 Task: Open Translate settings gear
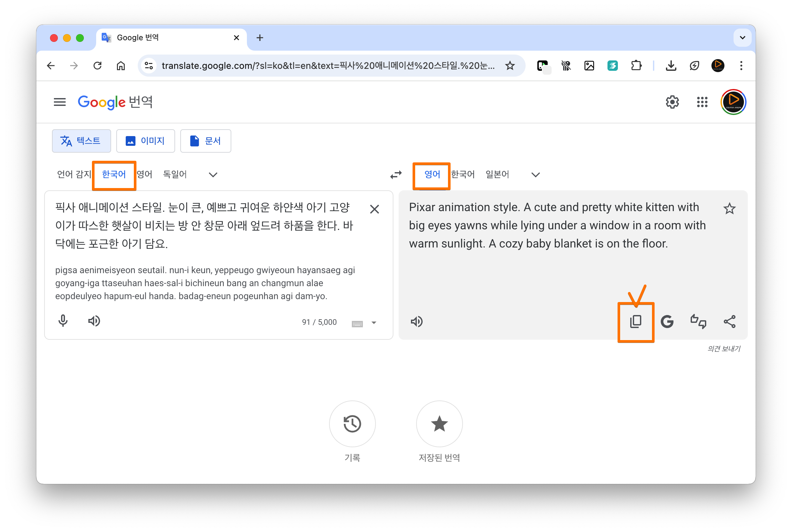click(672, 102)
